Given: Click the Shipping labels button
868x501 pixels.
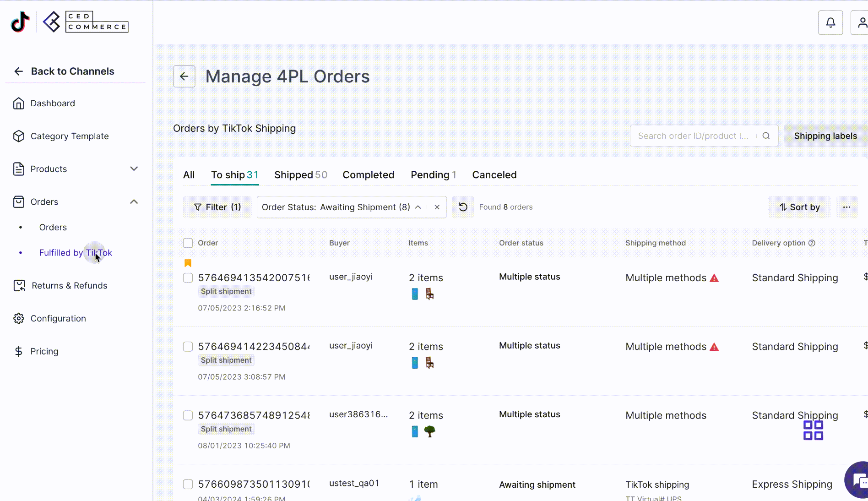Looking at the screenshot, I should (x=825, y=136).
